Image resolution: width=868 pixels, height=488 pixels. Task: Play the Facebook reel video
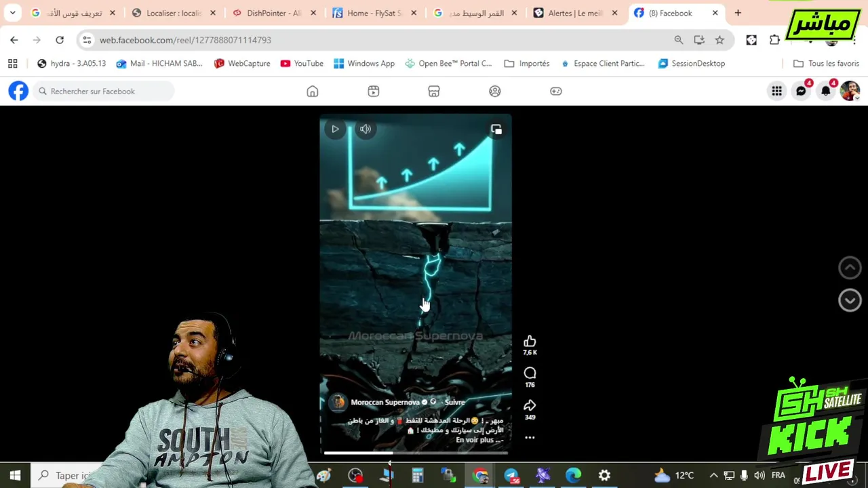coord(335,129)
